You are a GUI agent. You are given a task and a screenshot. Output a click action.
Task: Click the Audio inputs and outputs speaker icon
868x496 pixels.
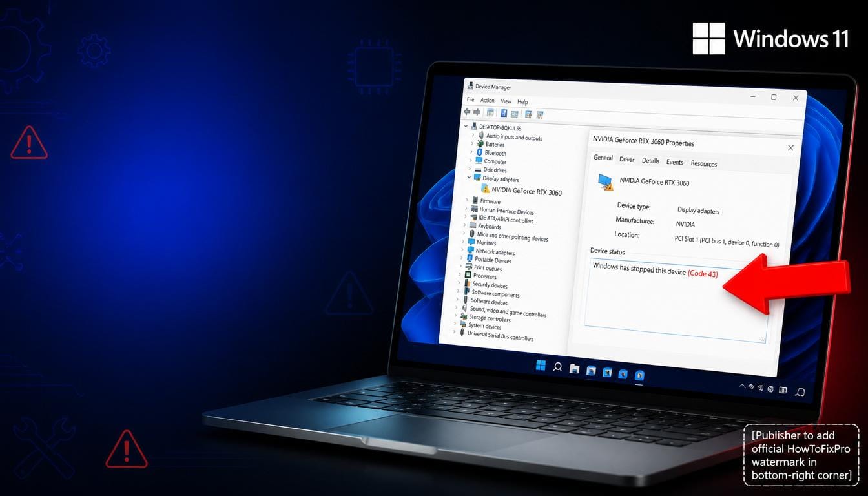point(480,136)
